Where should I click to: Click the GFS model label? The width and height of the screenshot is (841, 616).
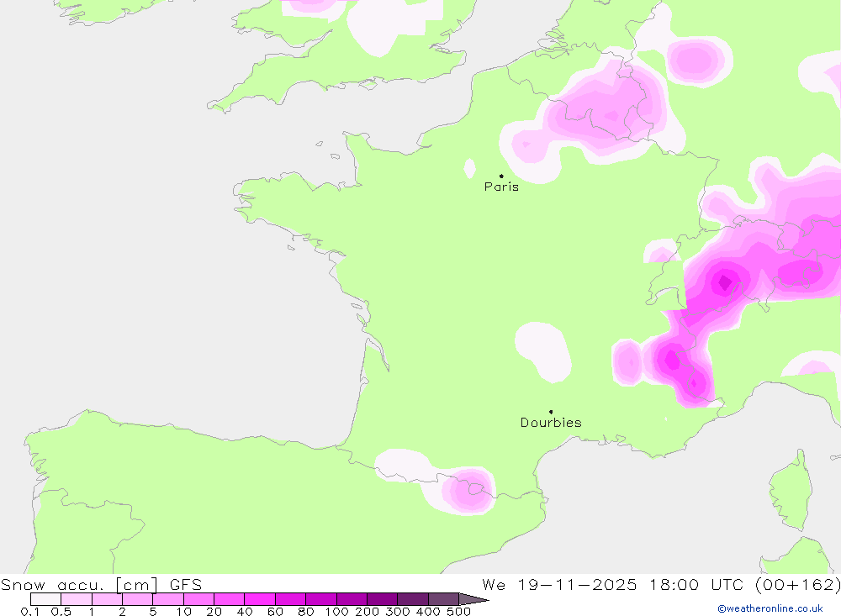(186, 584)
